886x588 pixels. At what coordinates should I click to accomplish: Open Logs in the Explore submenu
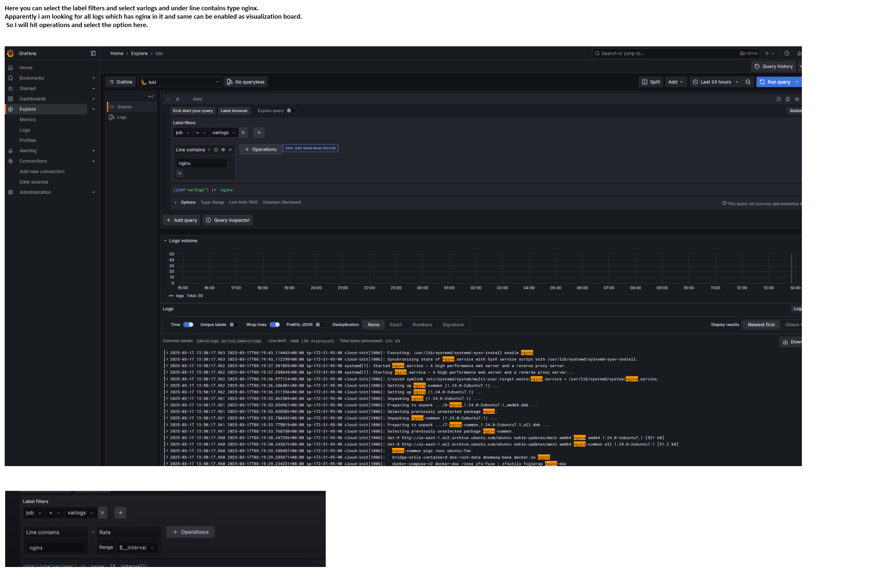point(25,130)
